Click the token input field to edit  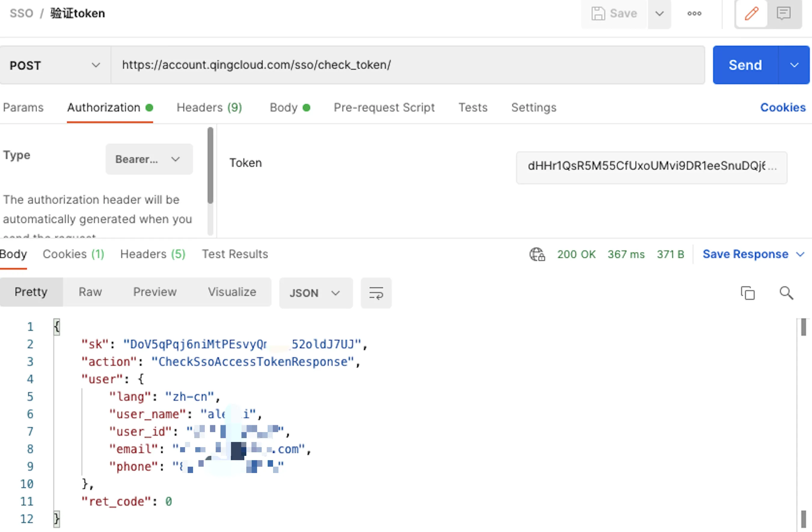[650, 166]
